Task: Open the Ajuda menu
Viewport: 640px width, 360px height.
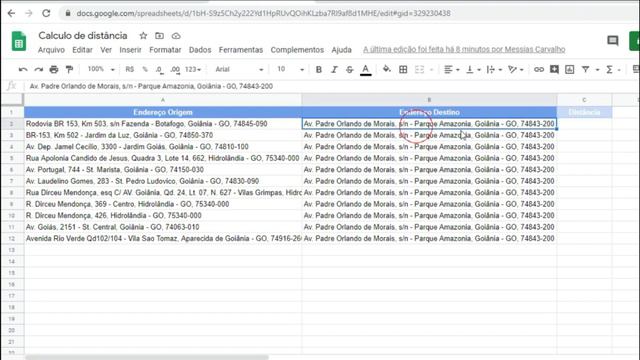Action: tap(342, 50)
